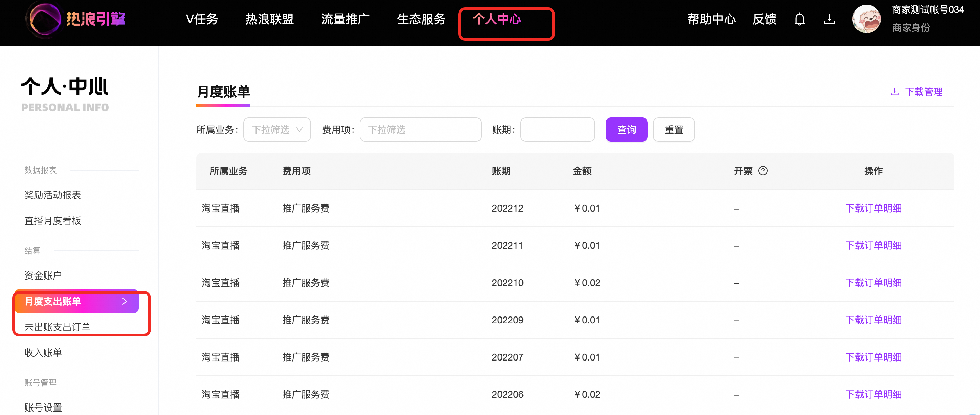Image resolution: width=980 pixels, height=415 pixels.
Task: Click the 开票 help question-mark icon
Action: (x=763, y=171)
